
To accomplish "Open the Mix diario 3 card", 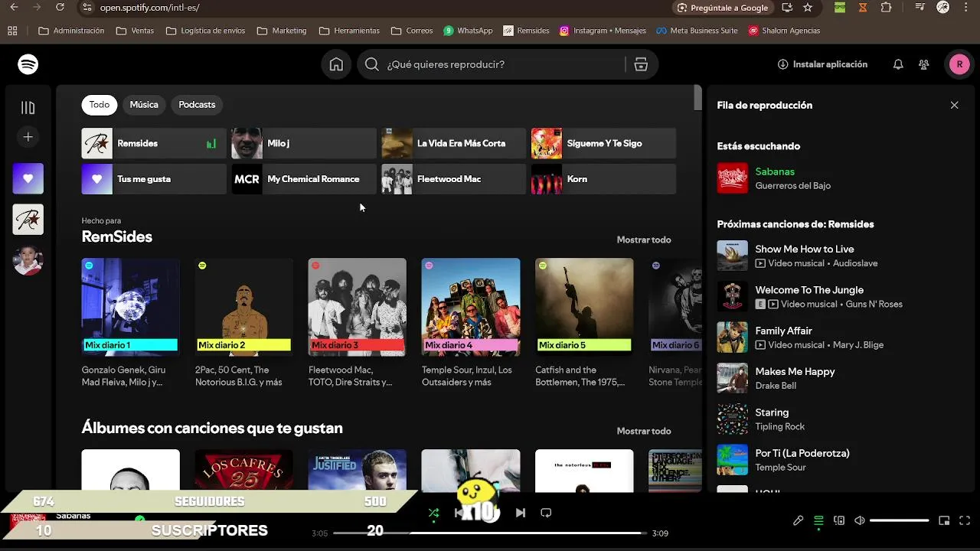I will [358, 321].
